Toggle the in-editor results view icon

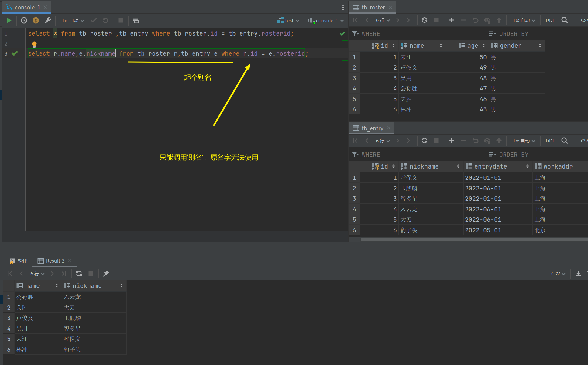(x=136, y=20)
